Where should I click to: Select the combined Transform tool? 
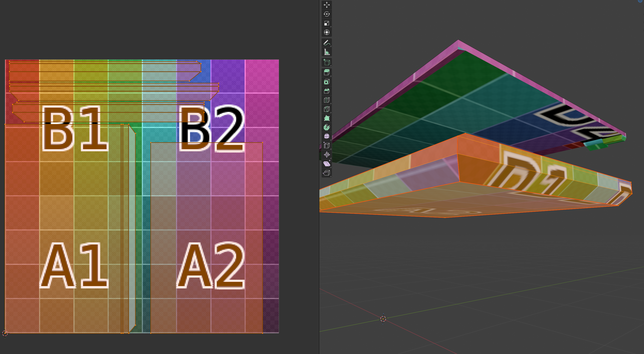[327, 32]
